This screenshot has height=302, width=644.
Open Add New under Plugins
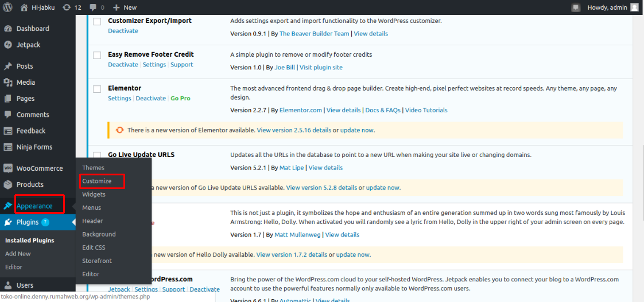[18, 254]
